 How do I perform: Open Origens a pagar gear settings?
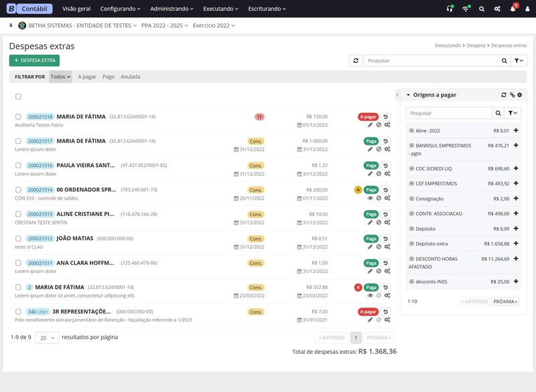pyautogui.click(x=519, y=95)
